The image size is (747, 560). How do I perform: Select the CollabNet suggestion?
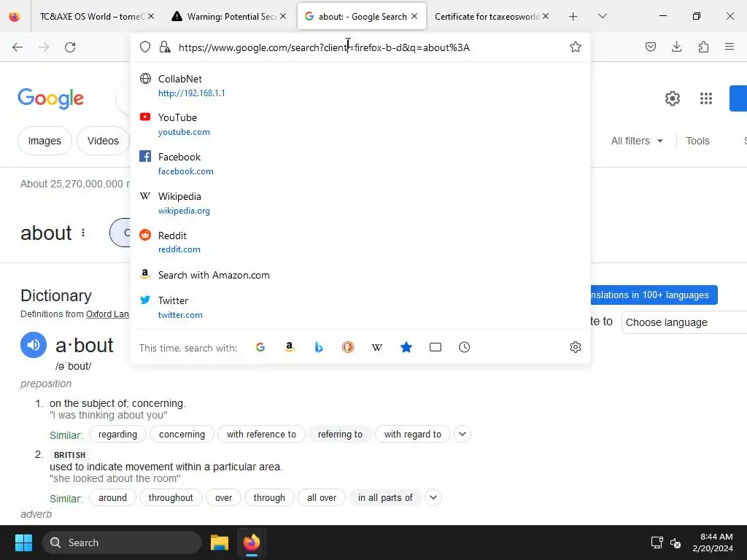360,86
